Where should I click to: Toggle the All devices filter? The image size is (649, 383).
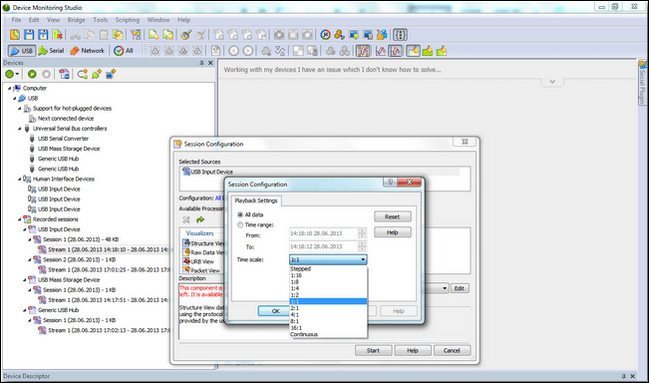tap(124, 51)
